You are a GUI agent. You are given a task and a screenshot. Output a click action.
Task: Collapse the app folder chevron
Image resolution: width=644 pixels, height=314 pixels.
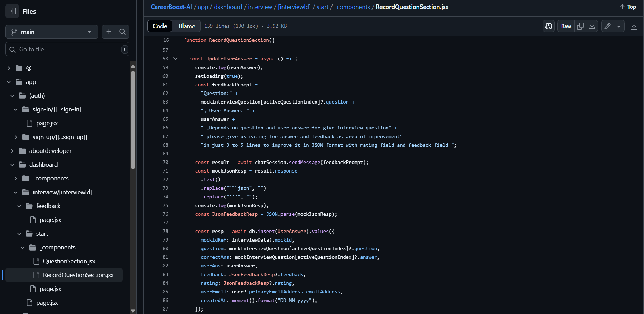9,82
